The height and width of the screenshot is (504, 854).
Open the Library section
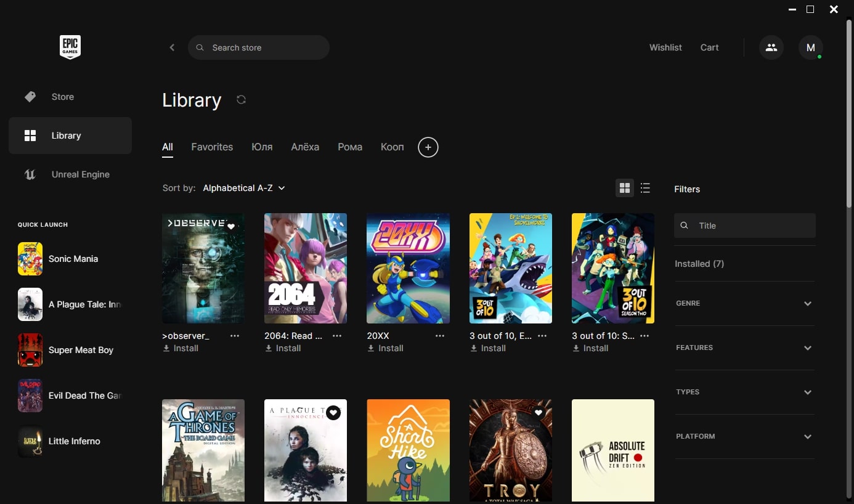(x=70, y=136)
